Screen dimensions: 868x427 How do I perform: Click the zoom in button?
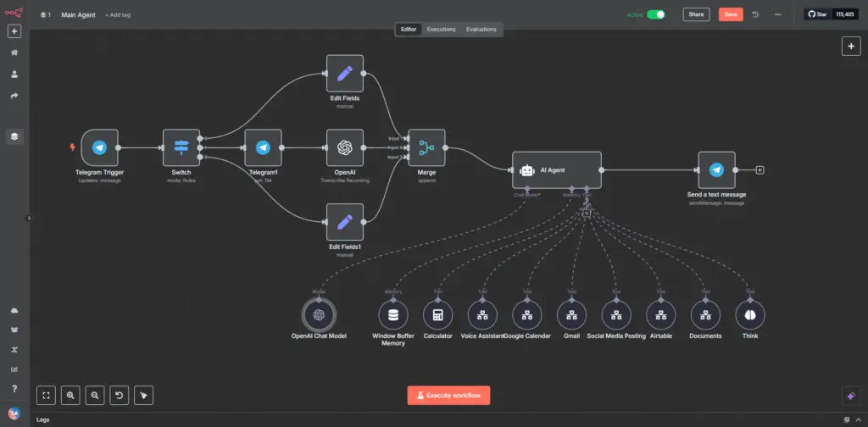[70, 396]
